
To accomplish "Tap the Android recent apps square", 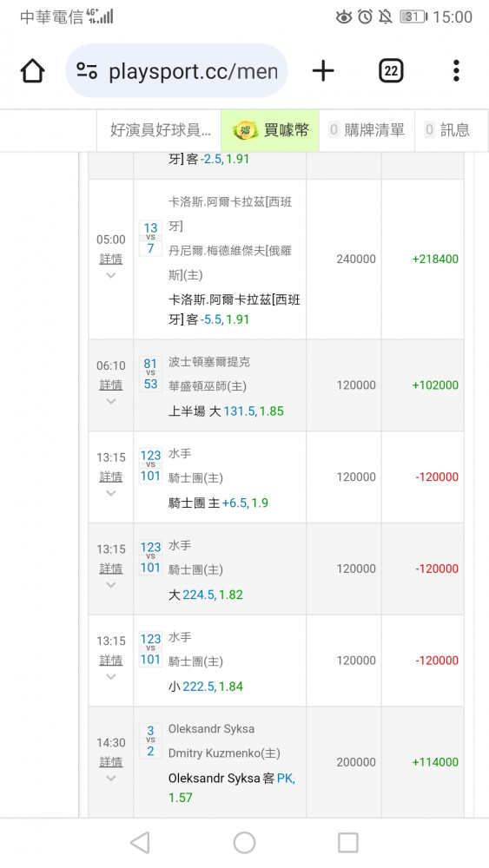I will pyautogui.click(x=347, y=843).
